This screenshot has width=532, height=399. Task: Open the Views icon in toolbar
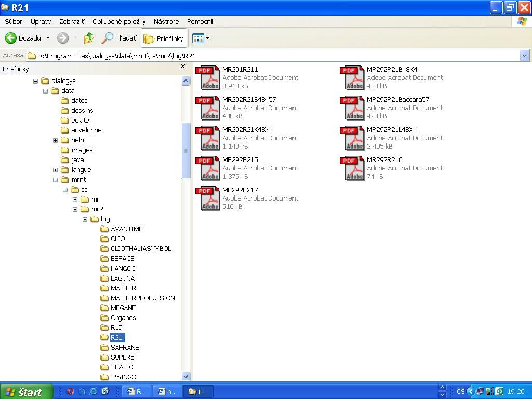pos(198,38)
